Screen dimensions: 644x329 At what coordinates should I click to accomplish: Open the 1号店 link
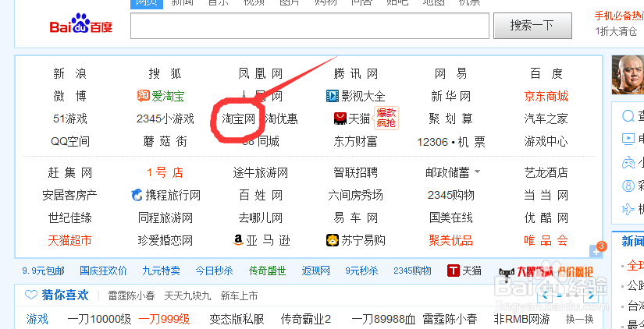point(165,173)
